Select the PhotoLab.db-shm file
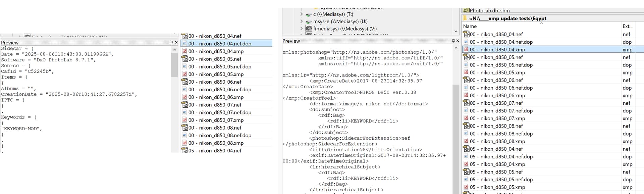644x194 pixels. click(489, 10)
